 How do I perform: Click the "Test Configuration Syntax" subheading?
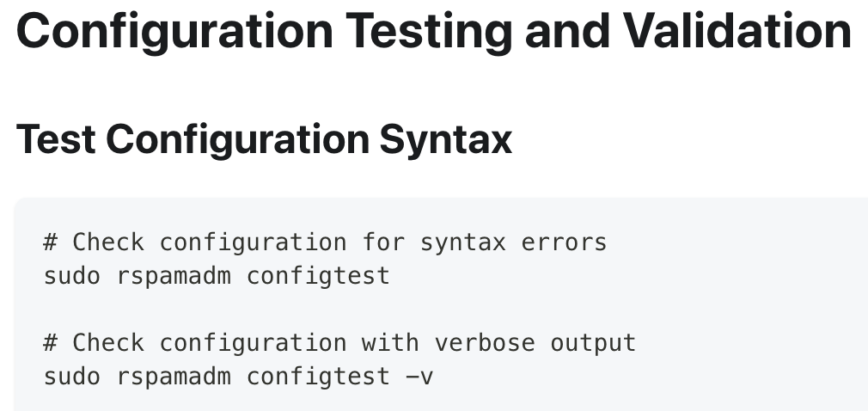click(x=264, y=138)
